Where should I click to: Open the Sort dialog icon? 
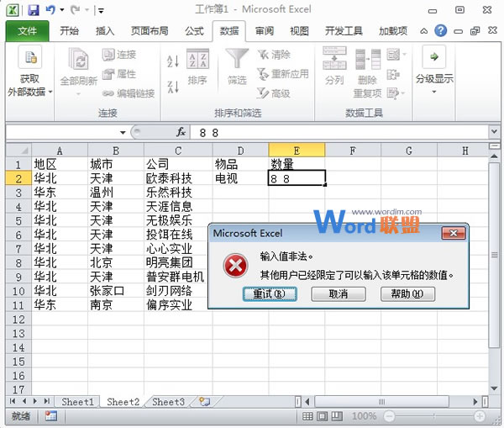pos(197,59)
